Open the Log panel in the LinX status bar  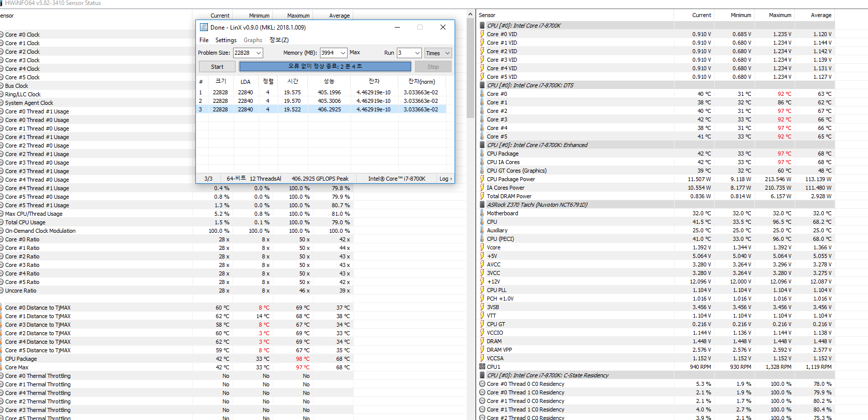tap(446, 179)
